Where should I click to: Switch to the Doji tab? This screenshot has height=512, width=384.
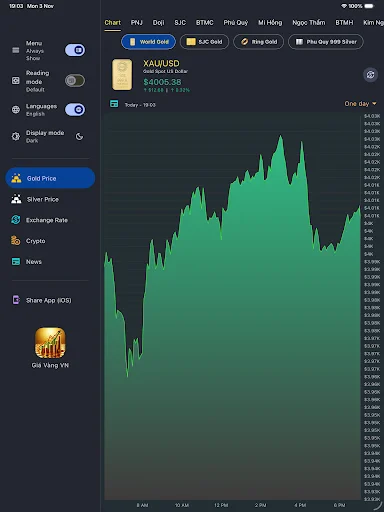click(x=158, y=23)
